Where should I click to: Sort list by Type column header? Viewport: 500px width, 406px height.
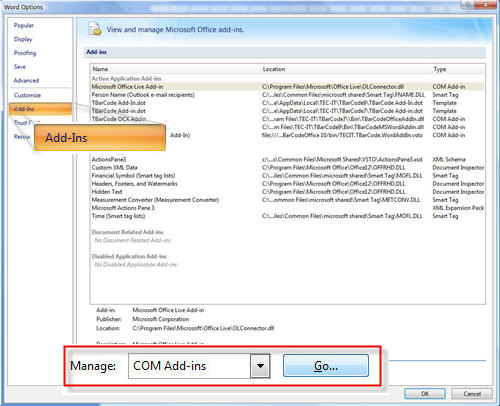[x=440, y=69]
